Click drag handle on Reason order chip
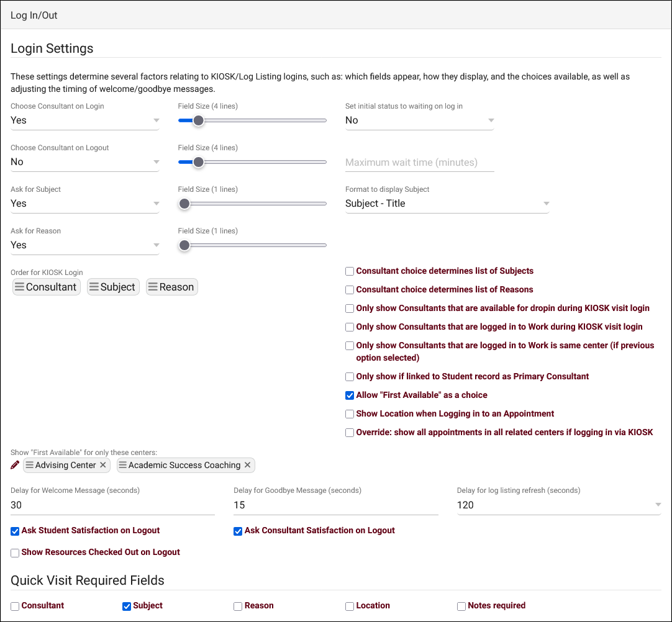This screenshot has height=622, width=672. (x=153, y=287)
